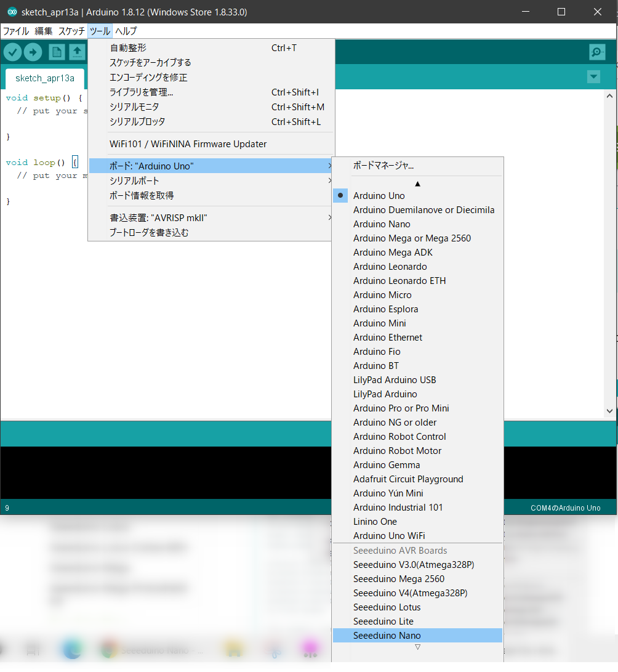
Task: Open シリアルプロッタ
Action: pos(211,122)
